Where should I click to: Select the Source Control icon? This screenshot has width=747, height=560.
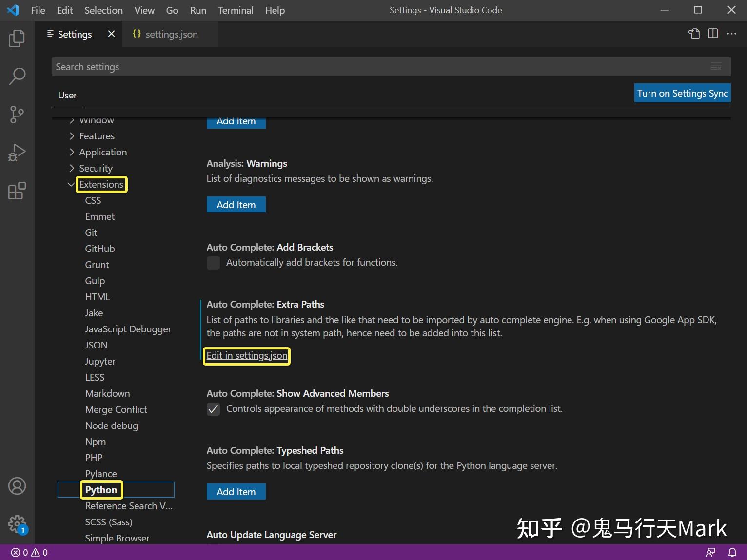click(x=17, y=115)
